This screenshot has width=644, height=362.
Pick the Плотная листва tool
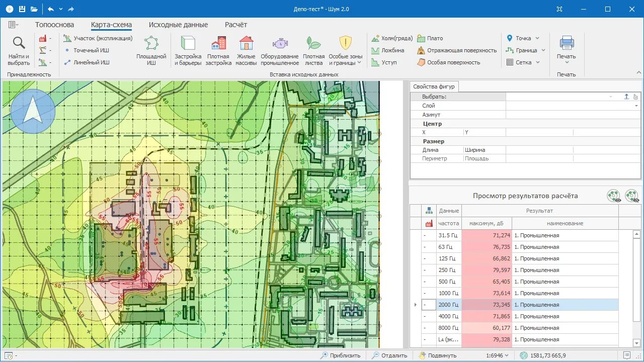pyautogui.click(x=313, y=50)
